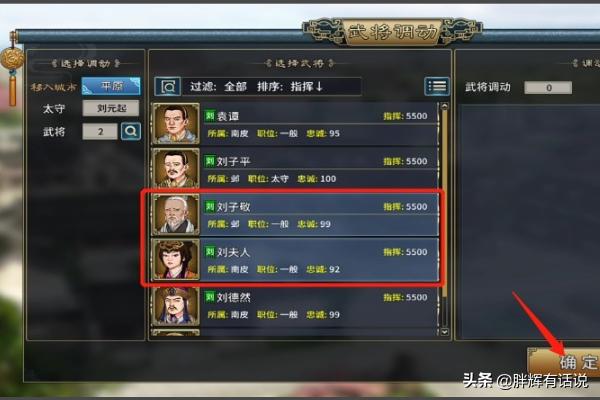Click the magnifier icon beside 武将 count
This screenshot has width=600, height=400.
point(130,131)
